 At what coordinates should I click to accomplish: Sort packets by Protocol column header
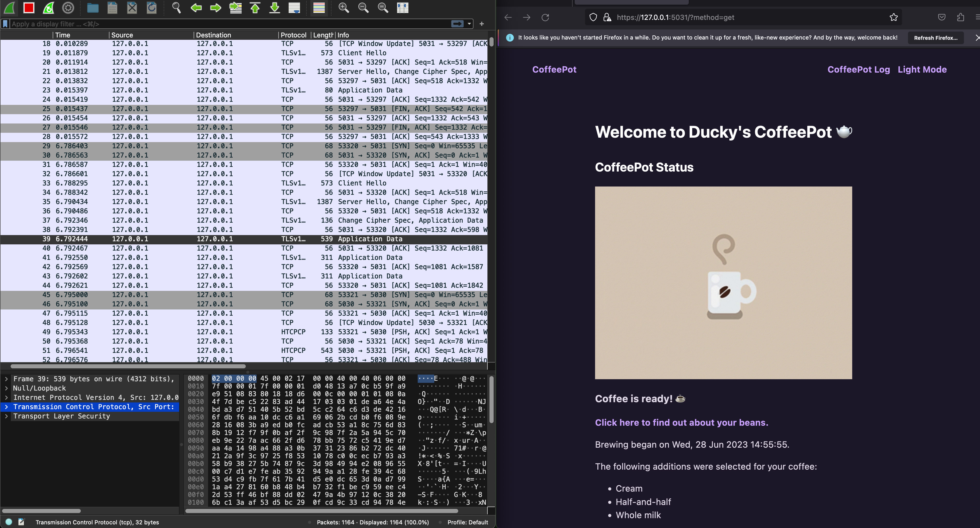click(x=293, y=35)
